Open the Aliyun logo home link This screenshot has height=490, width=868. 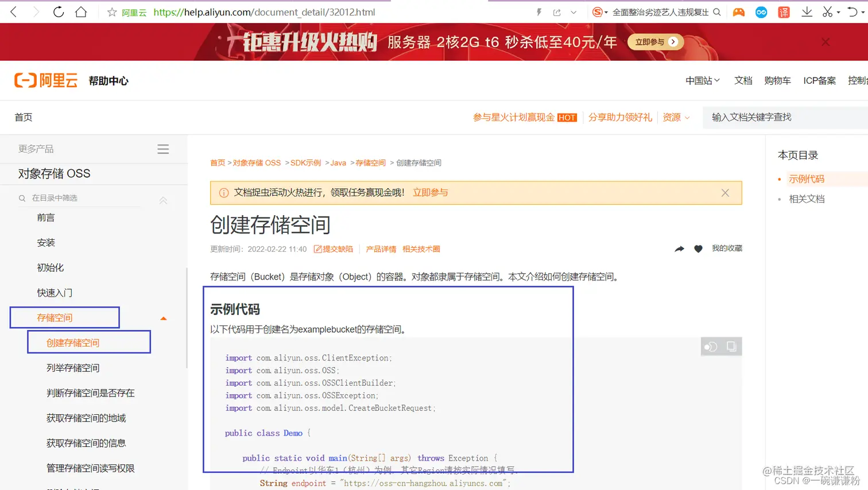click(x=46, y=80)
